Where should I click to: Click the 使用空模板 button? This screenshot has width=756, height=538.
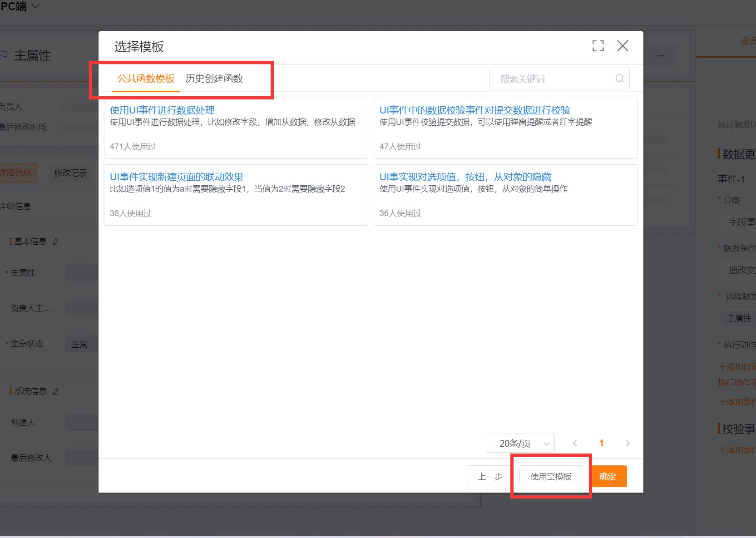(551, 476)
